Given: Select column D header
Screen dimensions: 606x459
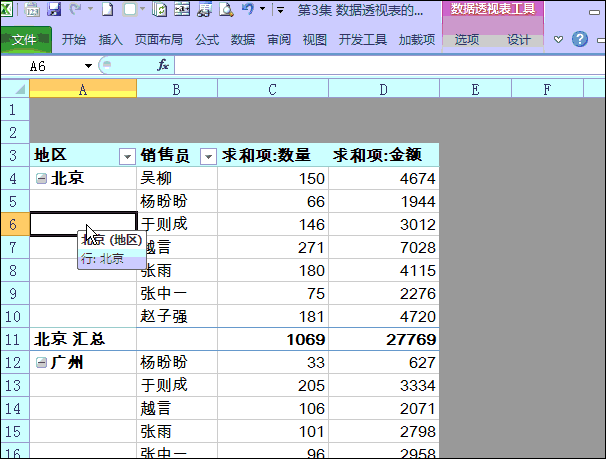Looking at the screenshot, I should 384,89.
